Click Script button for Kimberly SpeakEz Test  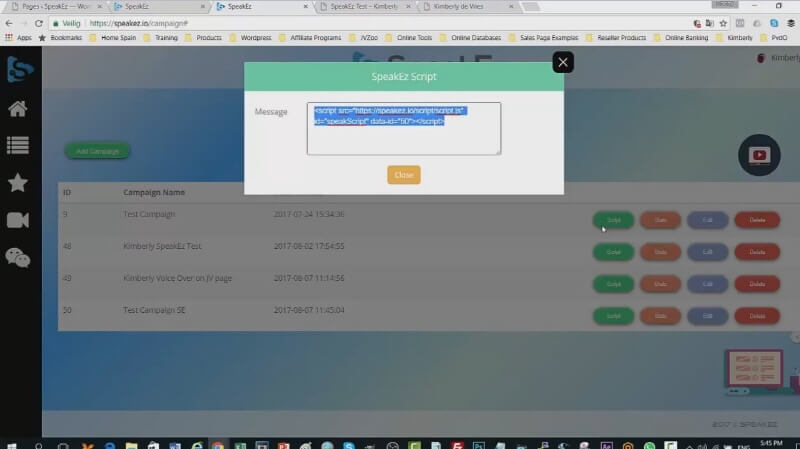coord(613,252)
